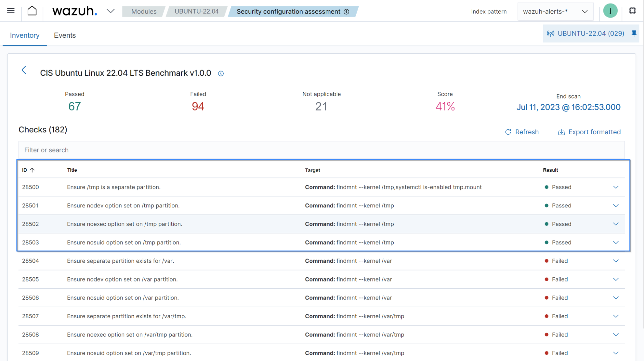Screen dimensions: 644x361
Task: Open the Index pattern dropdown
Action: [x=555, y=11]
